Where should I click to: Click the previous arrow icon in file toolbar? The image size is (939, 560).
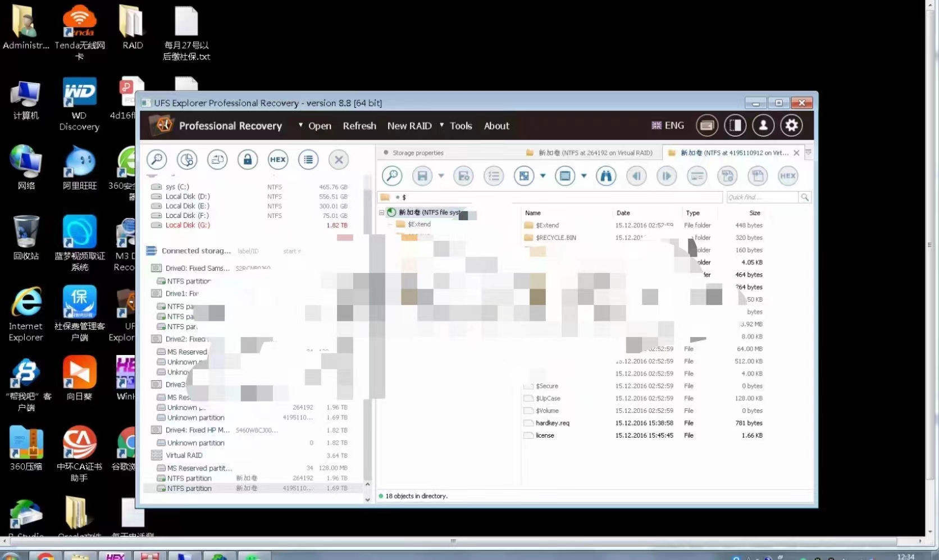(636, 176)
